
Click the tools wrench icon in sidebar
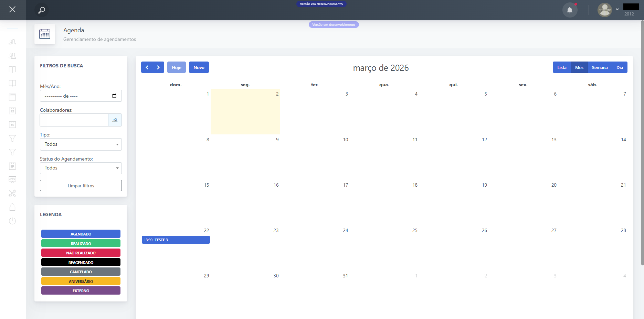(x=12, y=194)
